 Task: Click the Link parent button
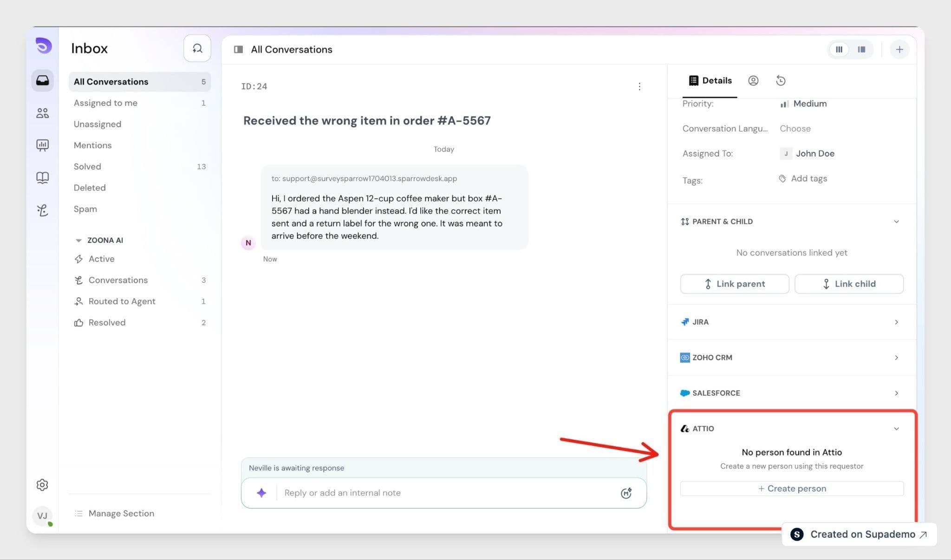point(735,284)
